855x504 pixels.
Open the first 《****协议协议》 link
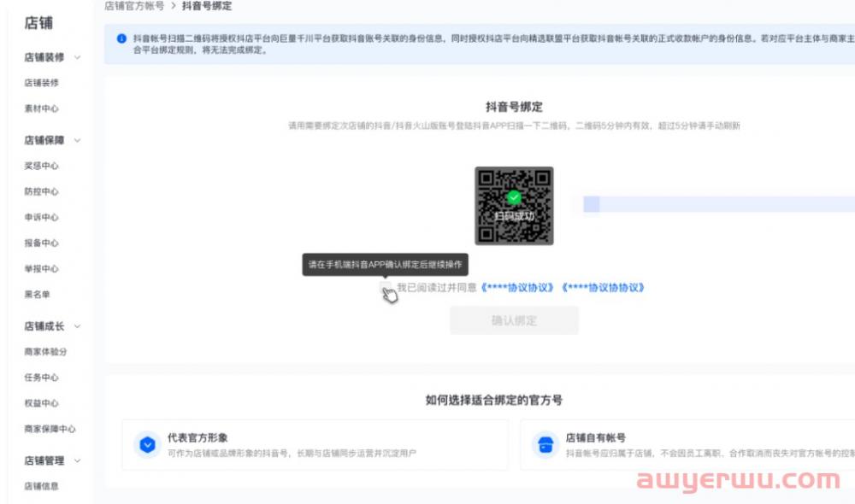(x=517, y=287)
